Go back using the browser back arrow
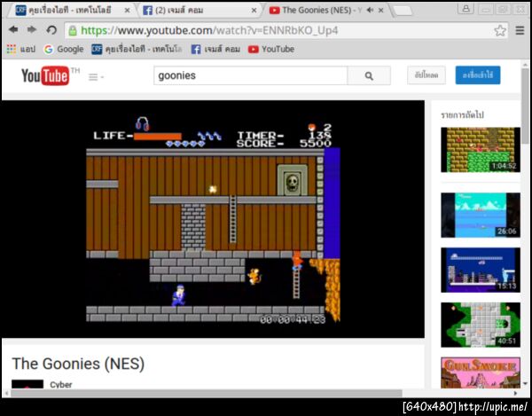The height and width of the screenshot is (416, 532). pos(13,30)
